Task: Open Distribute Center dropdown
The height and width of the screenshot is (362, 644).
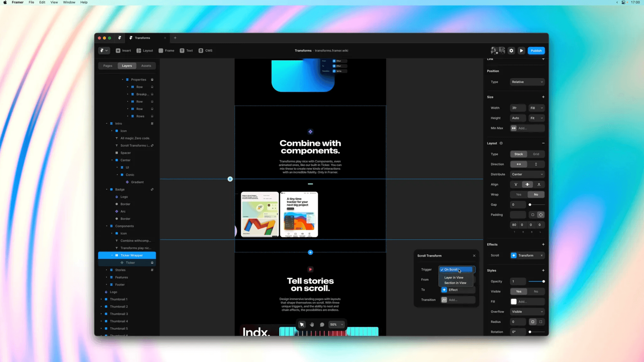Action: 527,174
